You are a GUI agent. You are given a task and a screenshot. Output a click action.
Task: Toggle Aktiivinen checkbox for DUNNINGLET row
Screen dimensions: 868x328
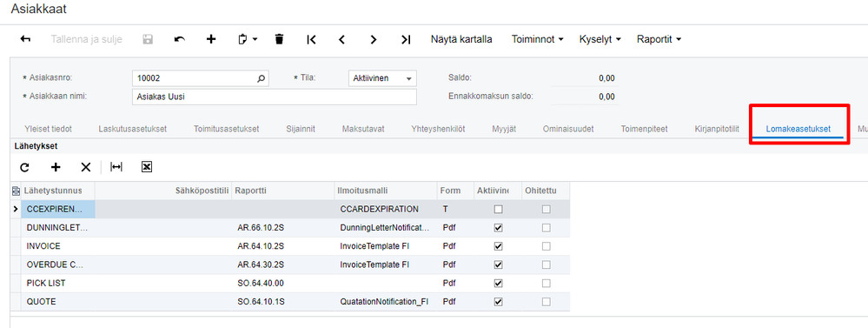[x=498, y=228]
